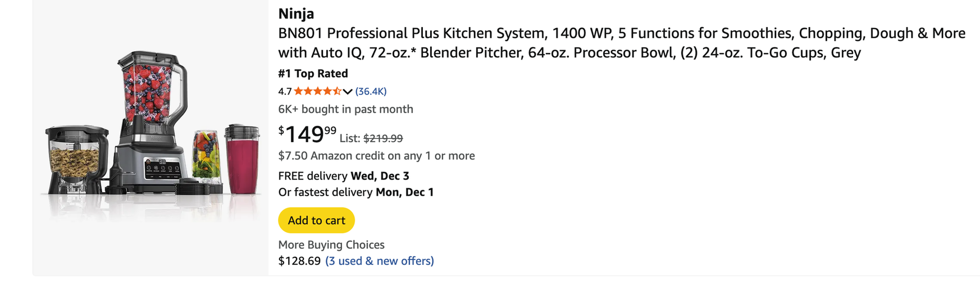Click the red smoothie to-go cup in image
The width and height of the screenshot is (980, 281).
[x=242, y=159]
